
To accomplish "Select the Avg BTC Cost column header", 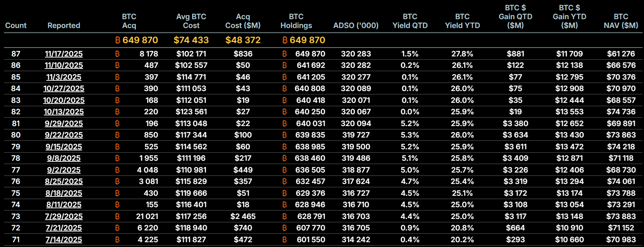I will 191,21.
